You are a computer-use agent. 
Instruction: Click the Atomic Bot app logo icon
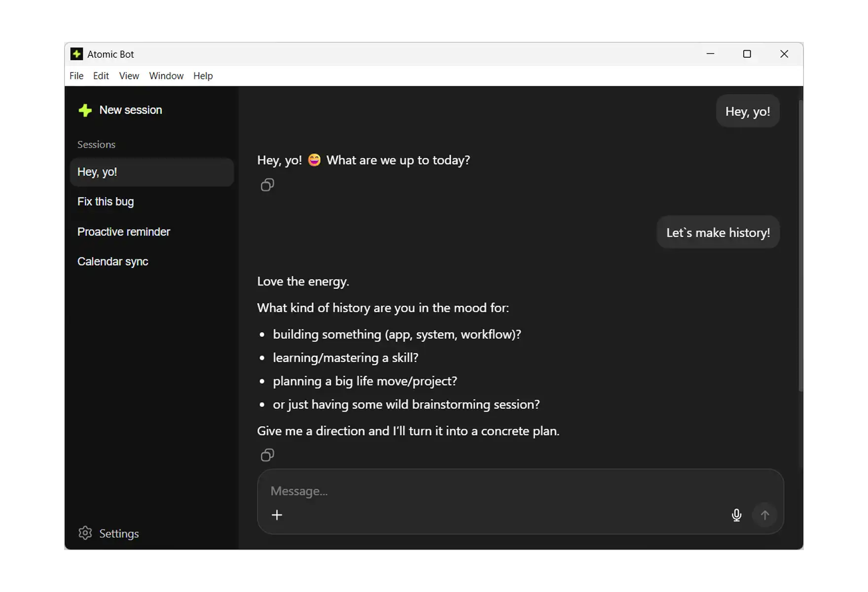(x=76, y=54)
